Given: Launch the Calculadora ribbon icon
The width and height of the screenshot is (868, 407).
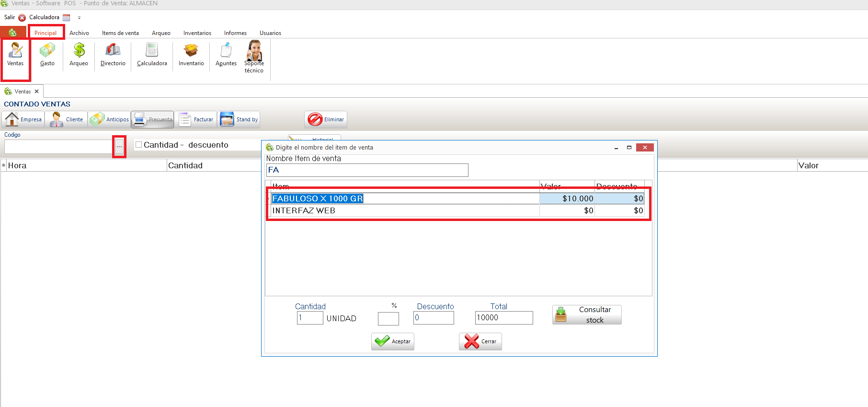Looking at the screenshot, I should 152,55.
